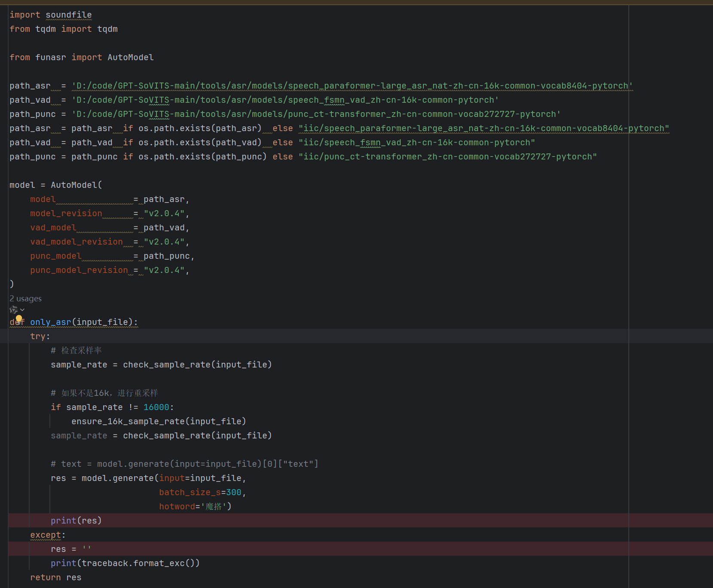Screen dimensions: 713x588
Task: Click the "v2.0.4" value of vad_model_revision
Action: pyautogui.click(x=164, y=242)
